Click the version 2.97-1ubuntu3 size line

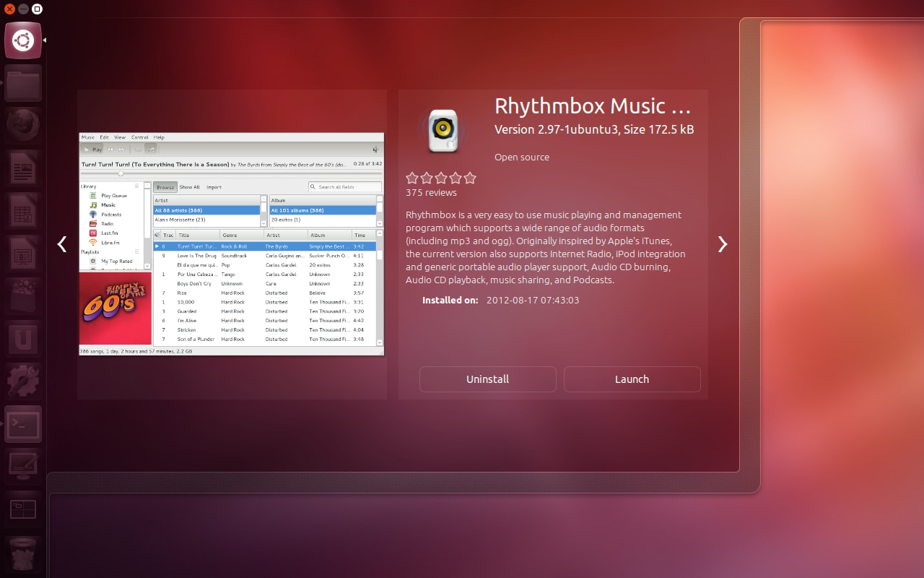click(594, 130)
